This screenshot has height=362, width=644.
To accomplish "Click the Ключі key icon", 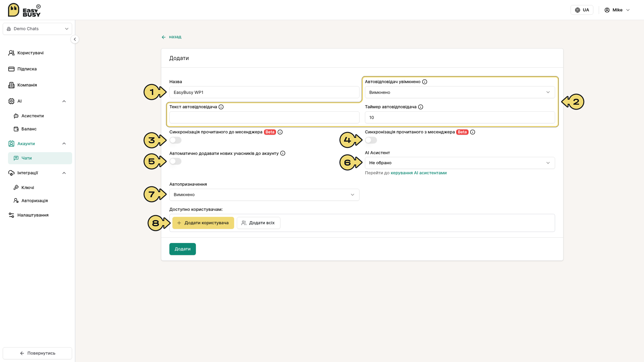I will pyautogui.click(x=16, y=188).
